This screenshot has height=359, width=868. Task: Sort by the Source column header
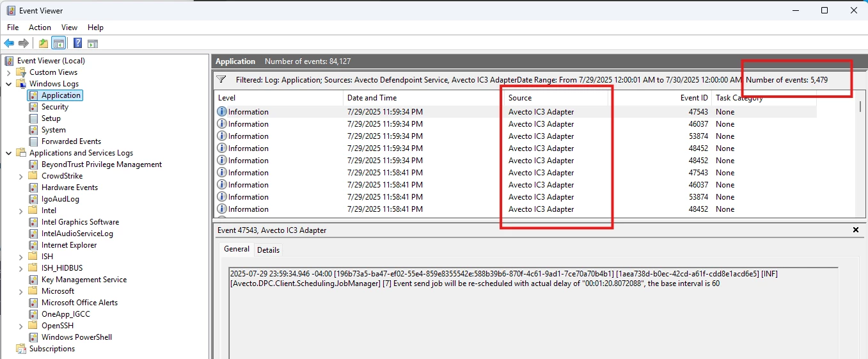click(556, 98)
